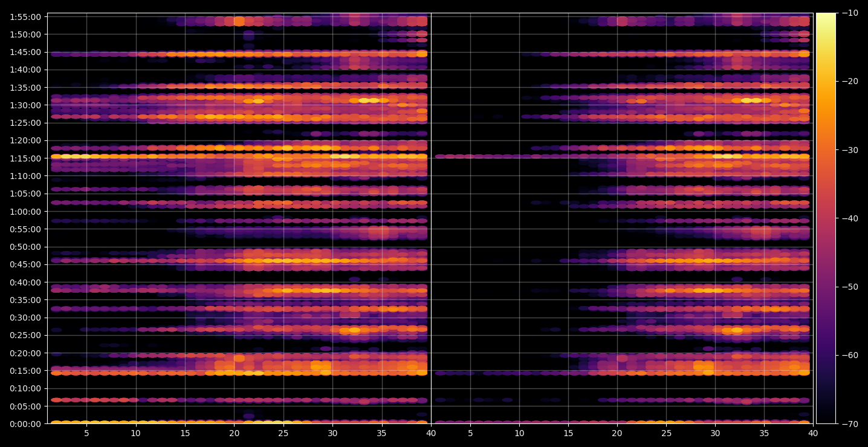
Task: Pick the colorbar label "−40"
Action: coord(849,218)
